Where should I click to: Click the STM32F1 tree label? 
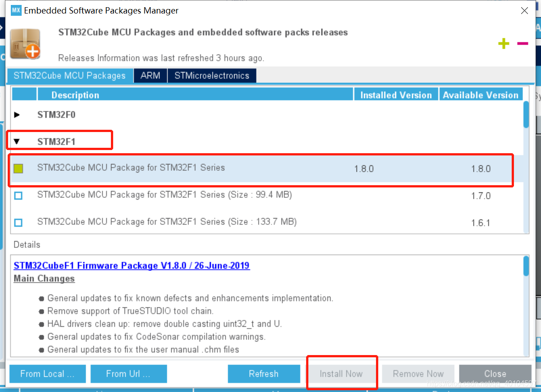pyautogui.click(x=56, y=141)
